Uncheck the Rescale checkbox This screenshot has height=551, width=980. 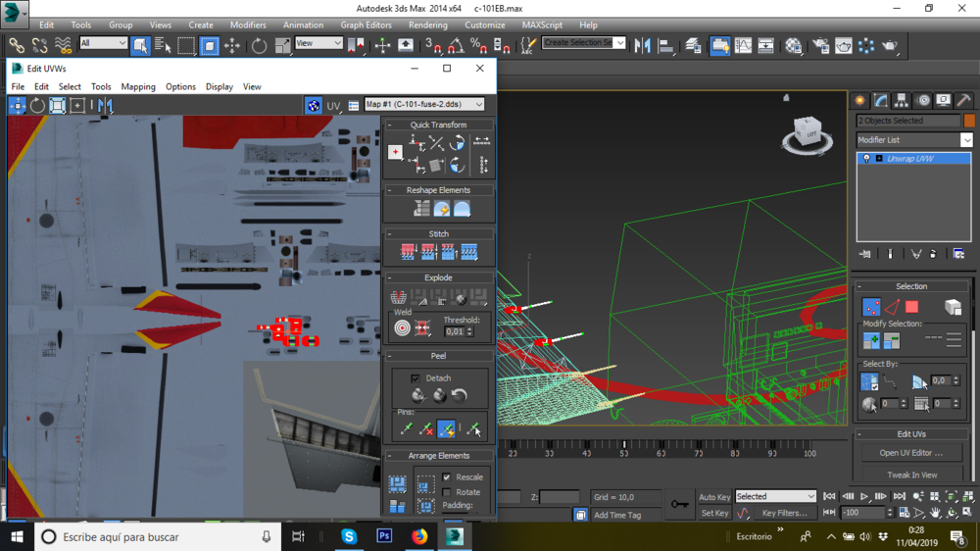[447, 477]
